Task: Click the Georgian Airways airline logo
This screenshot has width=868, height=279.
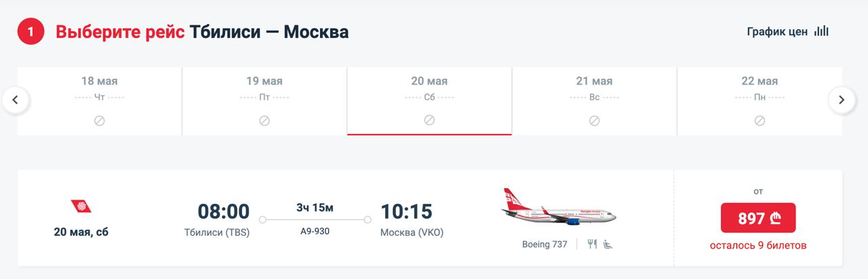Action: tap(81, 207)
